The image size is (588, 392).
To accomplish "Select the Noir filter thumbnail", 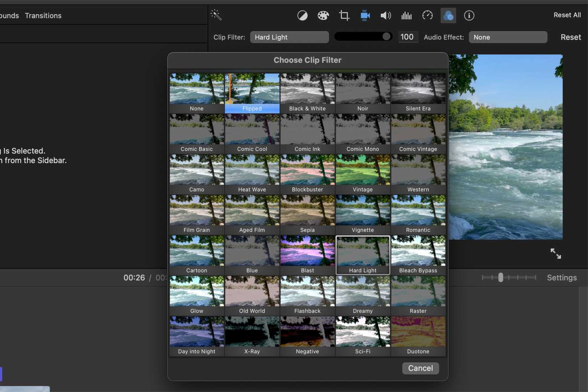I will click(x=362, y=93).
